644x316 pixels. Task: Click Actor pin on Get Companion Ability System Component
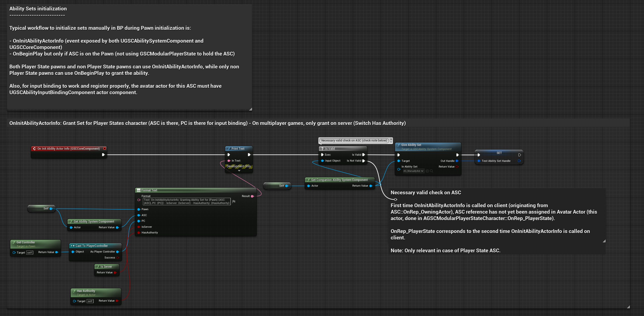(x=309, y=186)
